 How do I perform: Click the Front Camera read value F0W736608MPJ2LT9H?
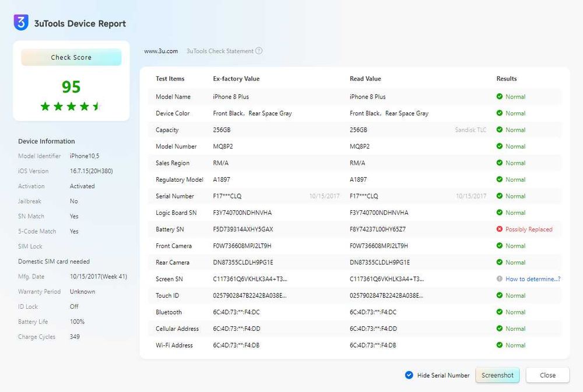(x=378, y=246)
